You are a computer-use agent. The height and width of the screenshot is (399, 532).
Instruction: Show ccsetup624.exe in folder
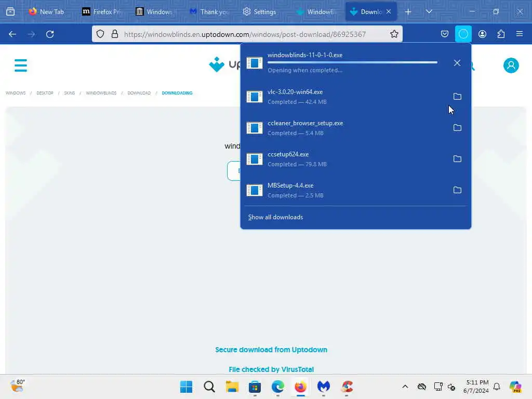click(x=457, y=159)
